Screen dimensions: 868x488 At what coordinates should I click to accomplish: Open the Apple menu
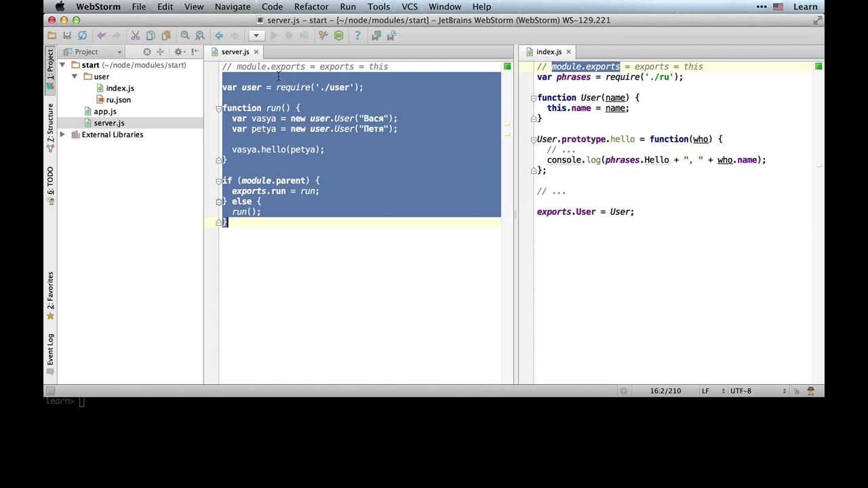(x=60, y=7)
